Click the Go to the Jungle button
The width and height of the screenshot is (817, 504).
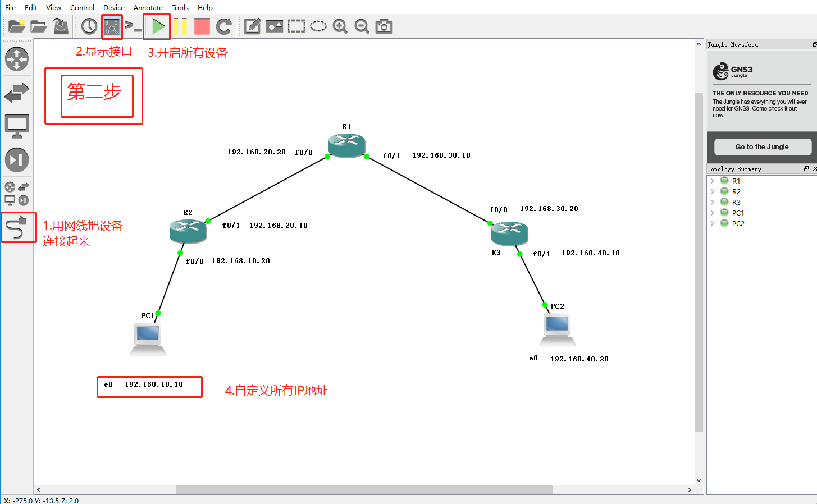pos(762,146)
